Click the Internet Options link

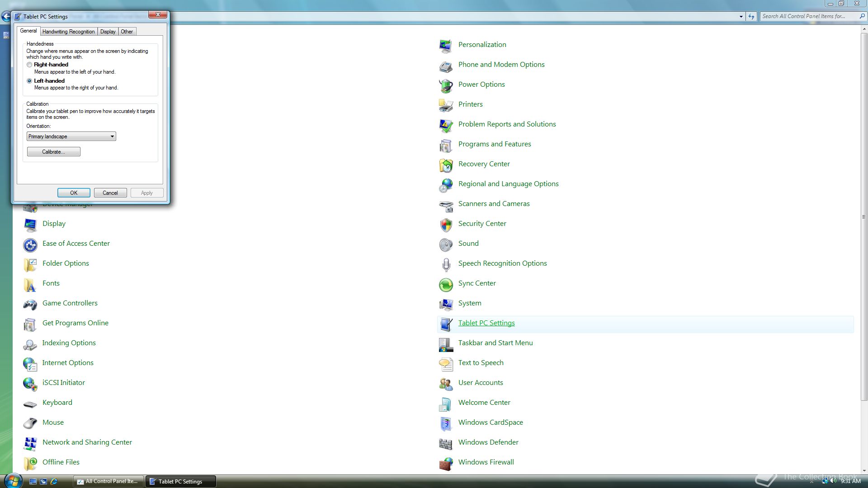click(68, 363)
